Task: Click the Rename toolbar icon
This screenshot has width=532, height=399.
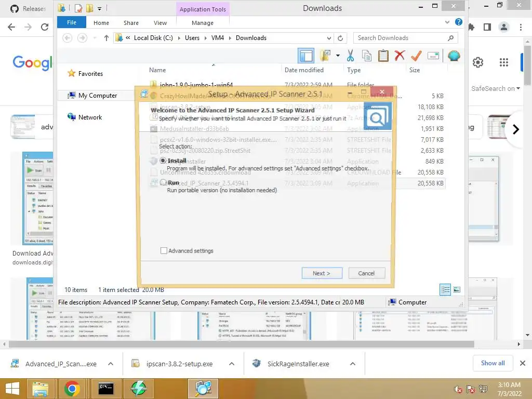Action: pos(433,56)
